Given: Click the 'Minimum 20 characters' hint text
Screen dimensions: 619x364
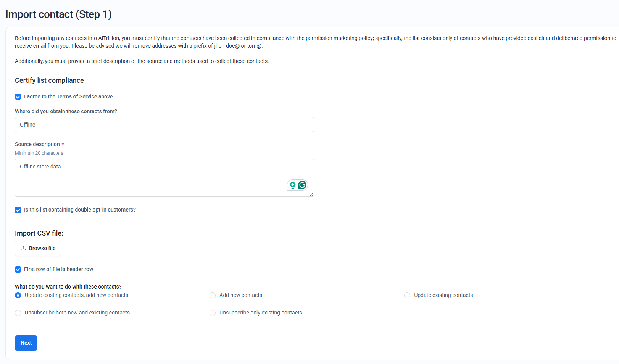Looking at the screenshot, I should pyautogui.click(x=39, y=153).
